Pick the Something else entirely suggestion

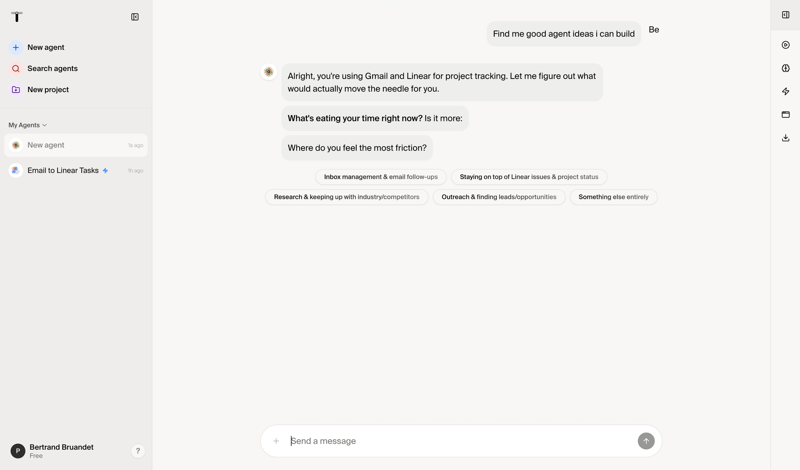click(613, 197)
